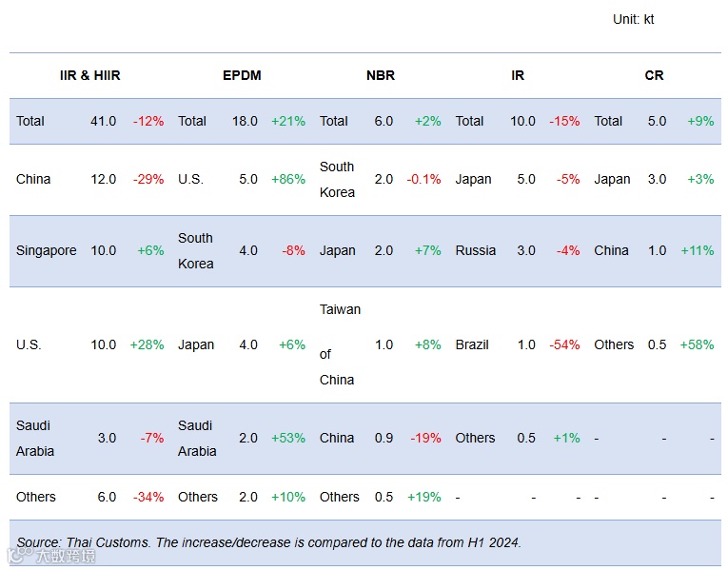Select the IR column header
728x570 pixels.
[518, 75]
